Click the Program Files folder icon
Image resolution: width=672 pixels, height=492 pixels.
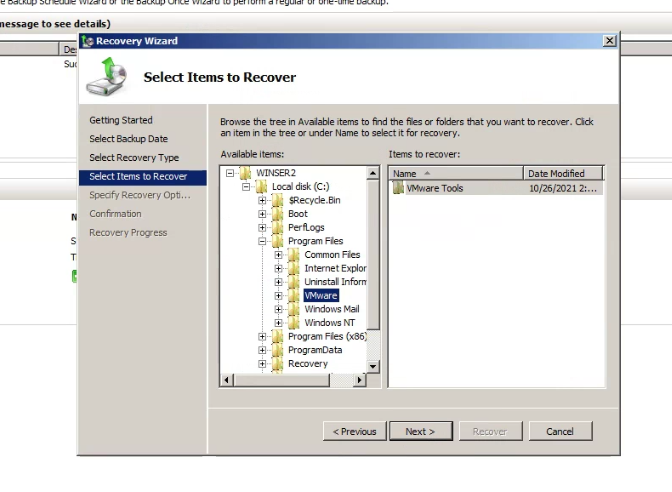click(278, 241)
